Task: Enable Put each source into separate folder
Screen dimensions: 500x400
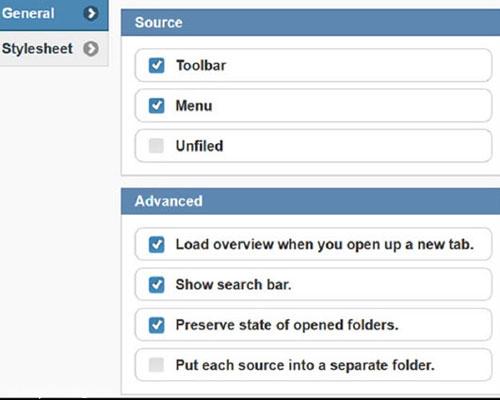Action: pyautogui.click(x=156, y=365)
